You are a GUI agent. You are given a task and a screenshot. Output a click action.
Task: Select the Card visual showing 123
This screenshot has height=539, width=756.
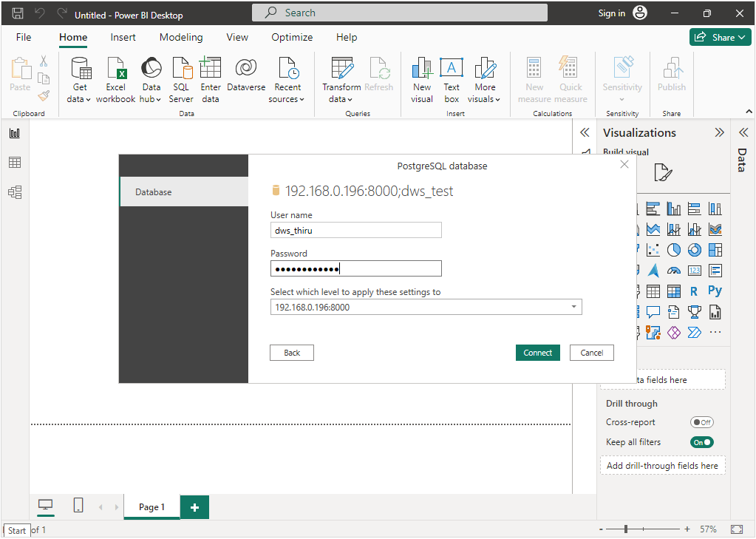pos(694,271)
